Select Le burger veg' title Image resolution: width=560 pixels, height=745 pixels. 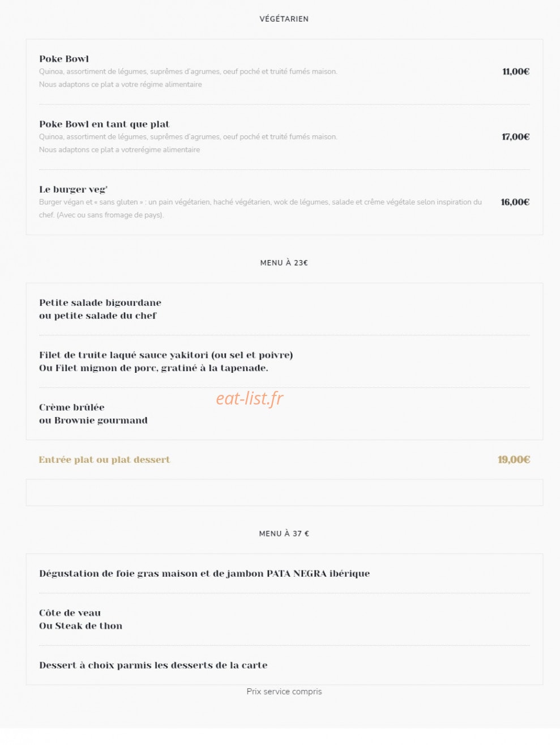[73, 189]
